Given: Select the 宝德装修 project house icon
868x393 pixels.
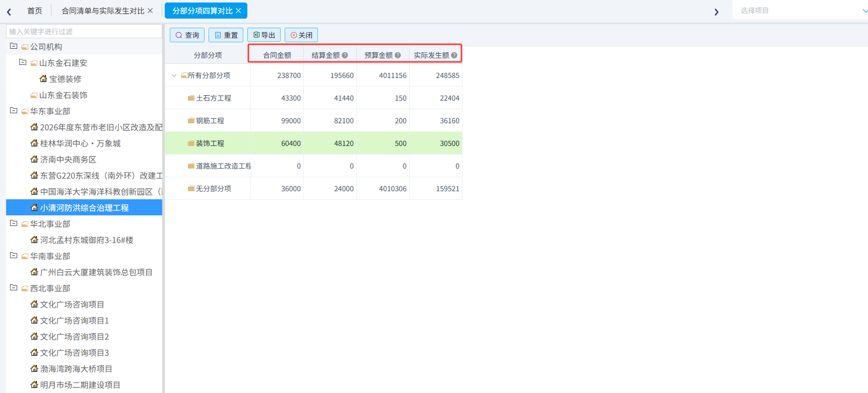Looking at the screenshot, I should click(43, 78).
